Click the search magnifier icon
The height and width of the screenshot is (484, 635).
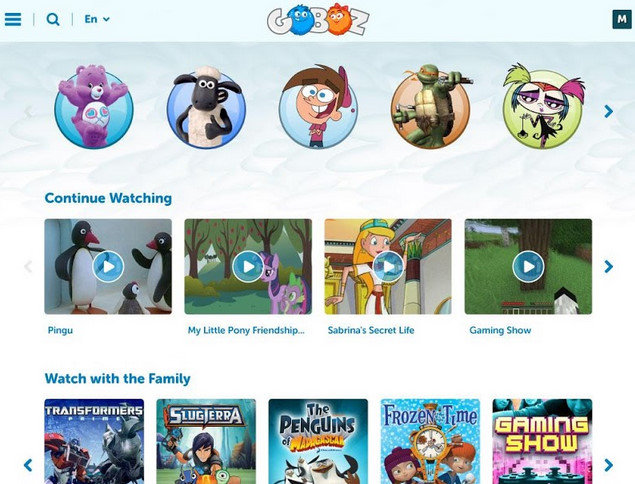point(53,19)
